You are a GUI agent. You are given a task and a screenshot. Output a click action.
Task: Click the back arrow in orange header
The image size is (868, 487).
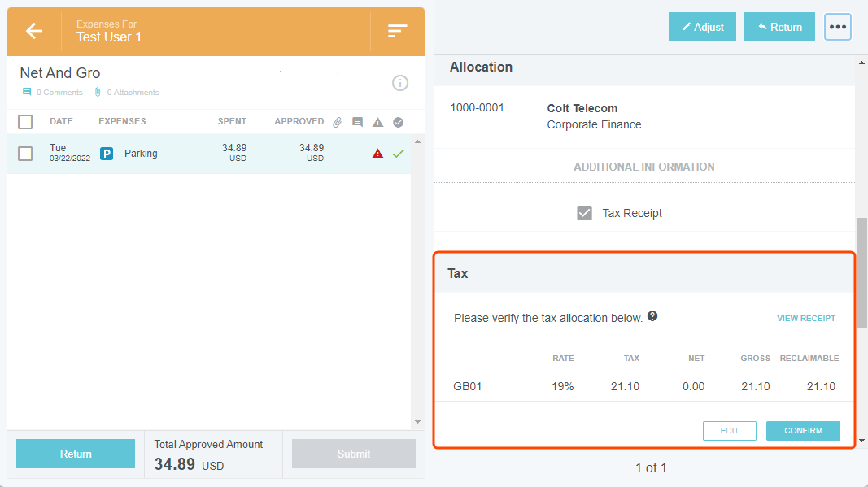(33, 31)
